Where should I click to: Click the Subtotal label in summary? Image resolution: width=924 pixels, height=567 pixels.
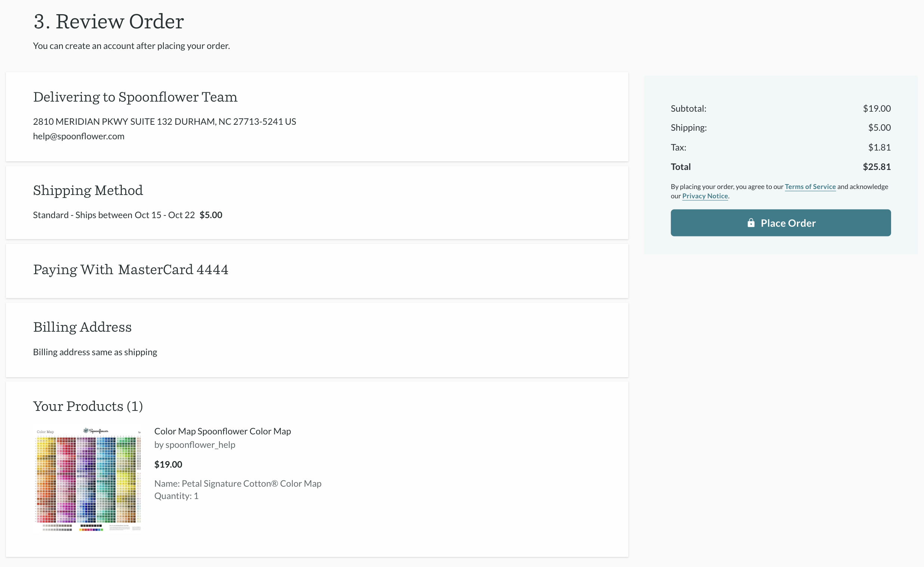(x=689, y=108)
